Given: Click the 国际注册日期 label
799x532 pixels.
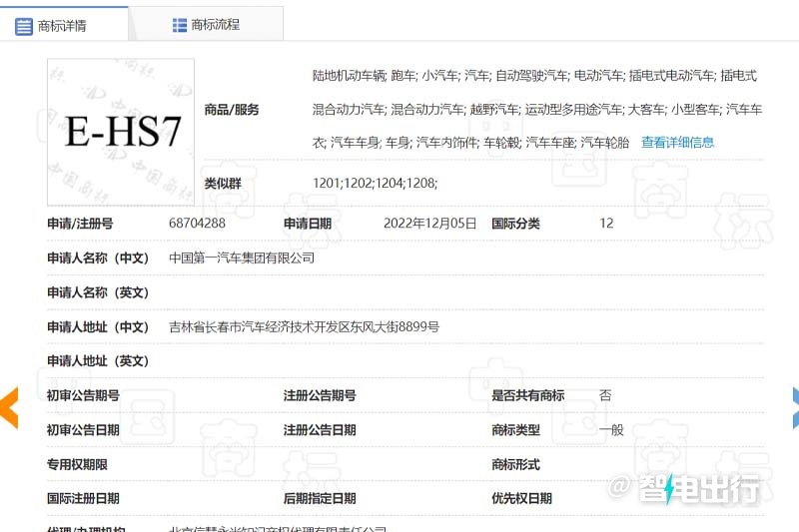Looking at the screenshot, I should pyautogui.click(x=83, y=498).
